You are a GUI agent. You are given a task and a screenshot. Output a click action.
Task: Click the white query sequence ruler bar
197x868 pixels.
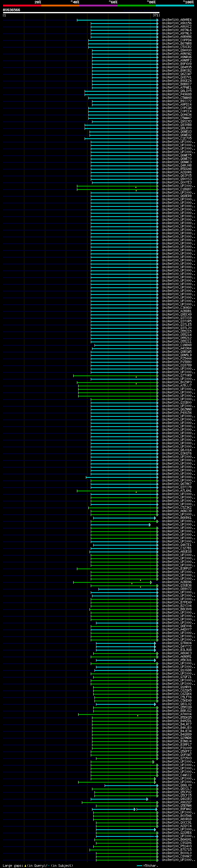tap(81, 13)
